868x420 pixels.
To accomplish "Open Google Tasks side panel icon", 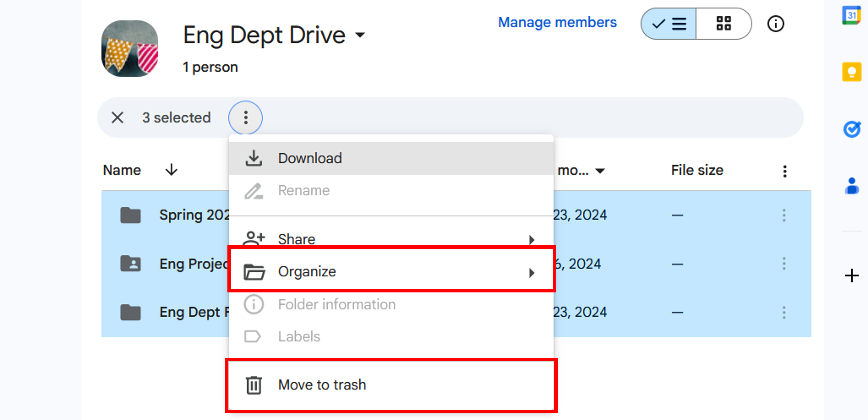I will (x=851, y=129).
